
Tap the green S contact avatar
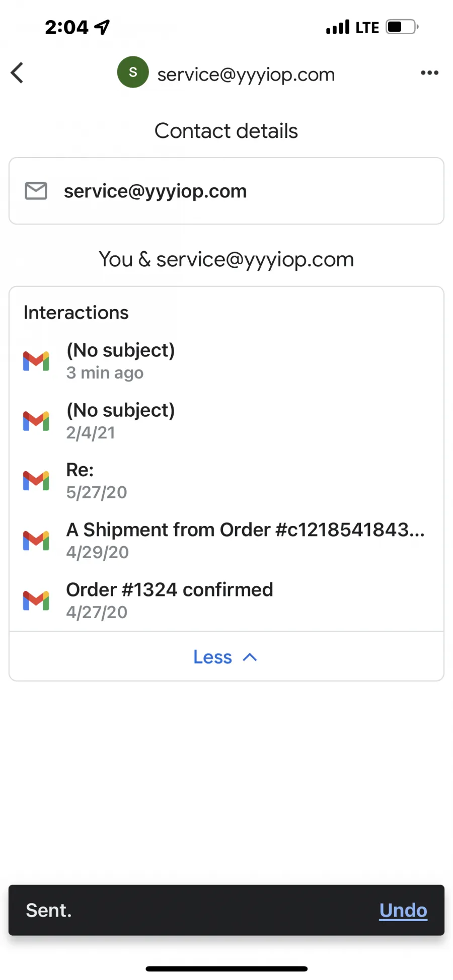pos(133,72)
